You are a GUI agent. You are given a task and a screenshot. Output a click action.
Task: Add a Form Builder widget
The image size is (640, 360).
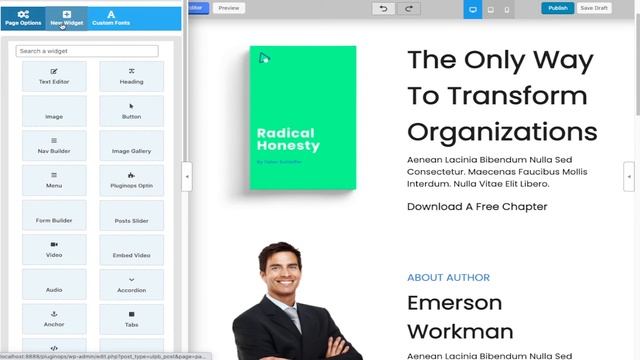tap(54, 215)
